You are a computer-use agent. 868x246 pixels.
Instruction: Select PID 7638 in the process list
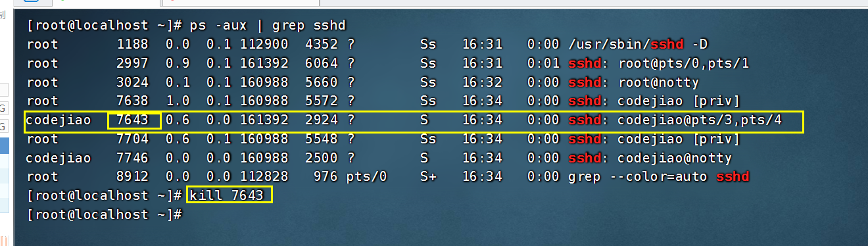pyautogui.click(x=133, y=101)
